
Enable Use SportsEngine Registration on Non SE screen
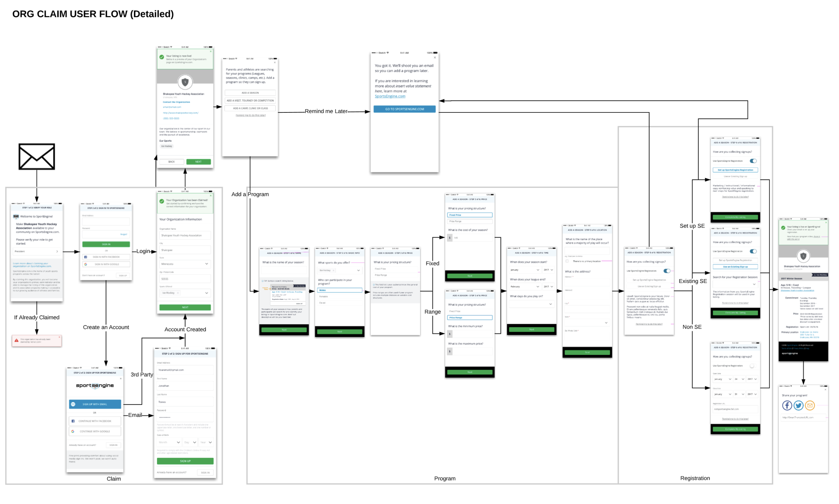tap(752, 366)
